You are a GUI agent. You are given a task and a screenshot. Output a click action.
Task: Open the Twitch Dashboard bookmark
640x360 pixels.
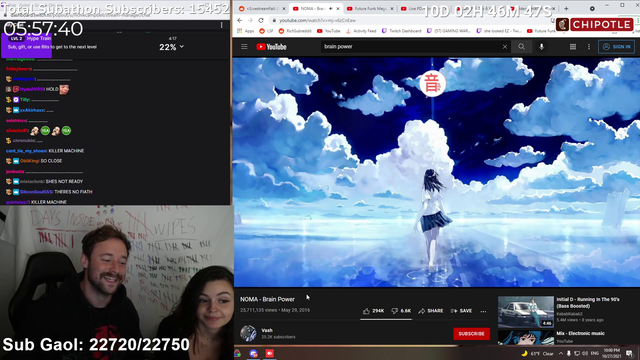tap(401, 31)
